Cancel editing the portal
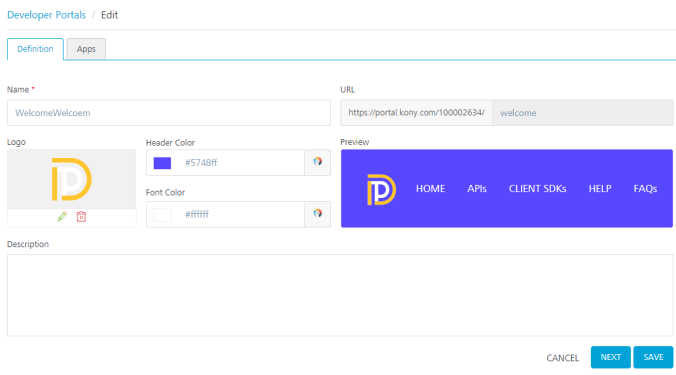This screenshot has width=676, height=375. point(563,358)
